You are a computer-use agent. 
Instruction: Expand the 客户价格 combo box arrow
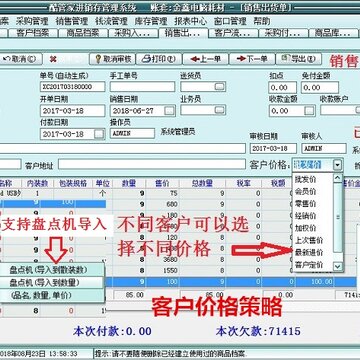tap(338, 165)
